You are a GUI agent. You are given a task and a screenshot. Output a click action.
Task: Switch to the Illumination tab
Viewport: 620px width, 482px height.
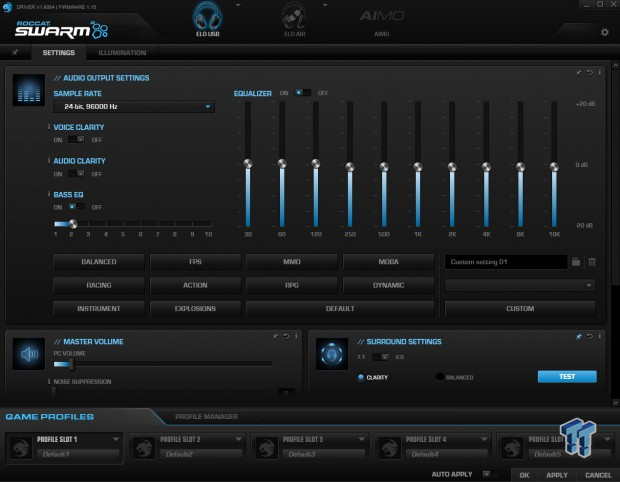point(122,53)
